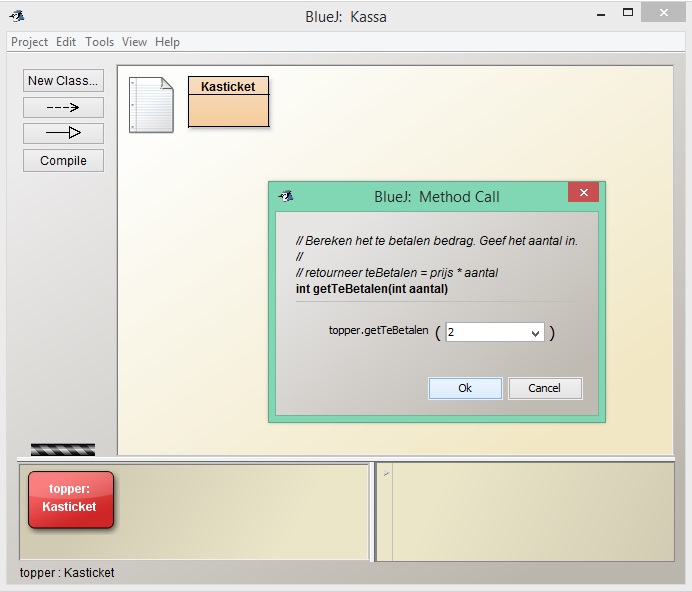Open the Project menu
This screenshot has height=592, width=692.
[x=29, y=42]
